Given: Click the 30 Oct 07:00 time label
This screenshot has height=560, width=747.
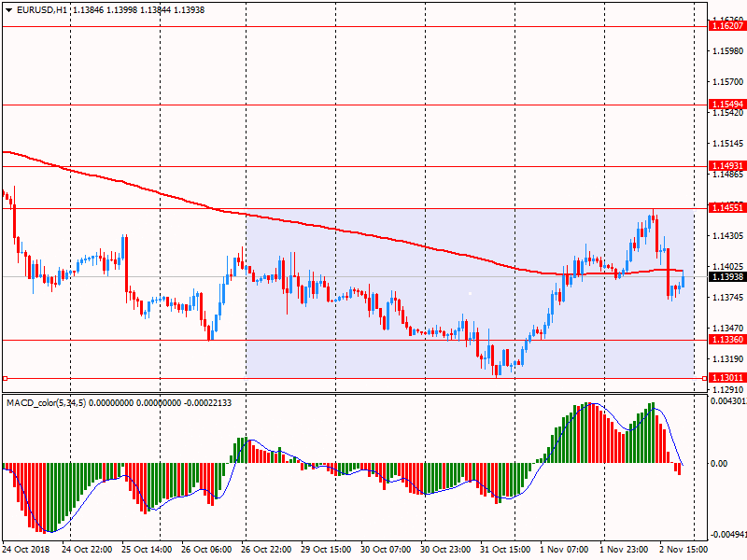Looking at the screenshot, I should [x=386, y=549].
